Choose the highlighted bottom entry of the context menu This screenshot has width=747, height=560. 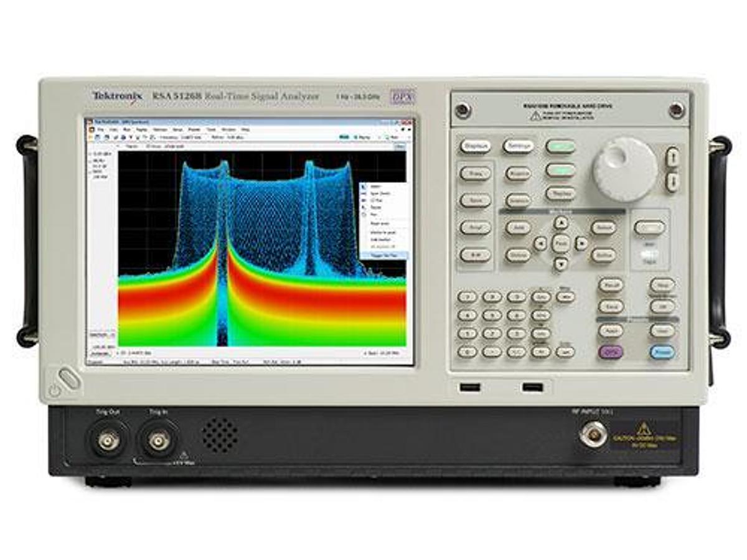point(383,255)
